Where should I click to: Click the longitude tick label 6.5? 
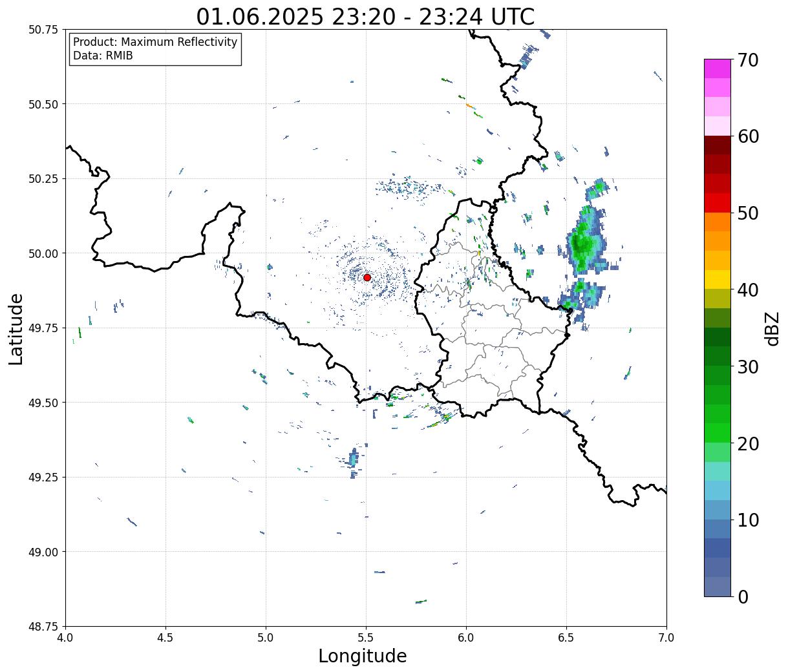coord(566,638)
